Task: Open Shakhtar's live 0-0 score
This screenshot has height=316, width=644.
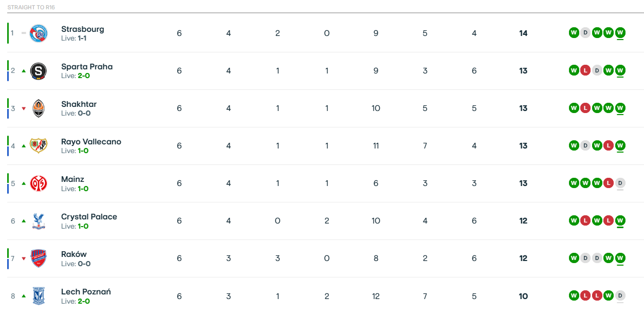Action: (x=84, y=113)
